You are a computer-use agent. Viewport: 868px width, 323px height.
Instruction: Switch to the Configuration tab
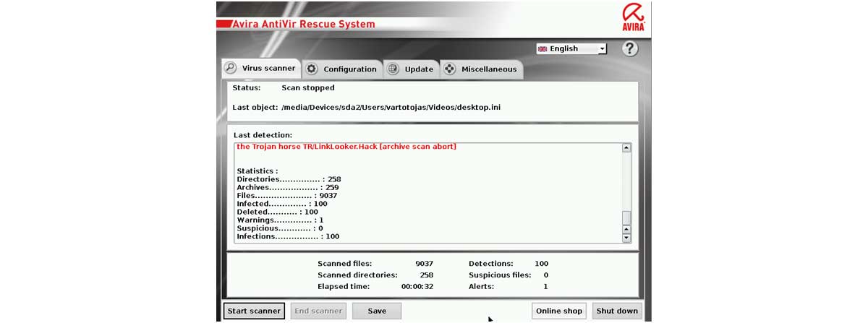point(342,69)
